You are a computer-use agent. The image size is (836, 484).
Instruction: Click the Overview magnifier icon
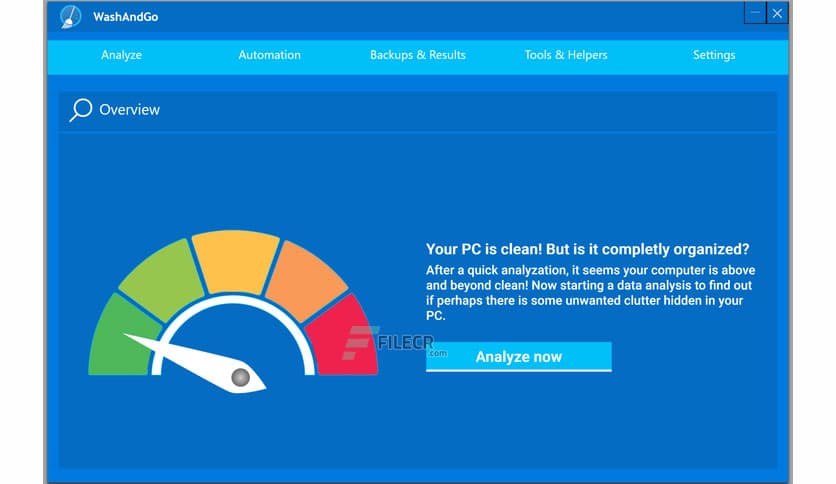point(81,110)
